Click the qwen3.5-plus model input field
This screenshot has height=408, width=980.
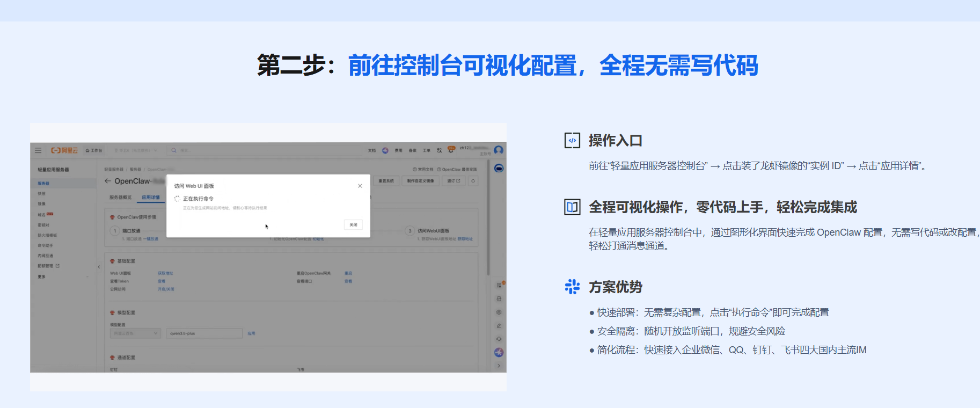click(204, 333)
